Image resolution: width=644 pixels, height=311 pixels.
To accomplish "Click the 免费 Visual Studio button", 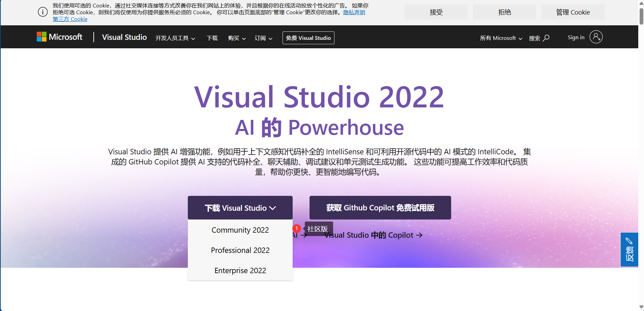I will click(309, 38).
